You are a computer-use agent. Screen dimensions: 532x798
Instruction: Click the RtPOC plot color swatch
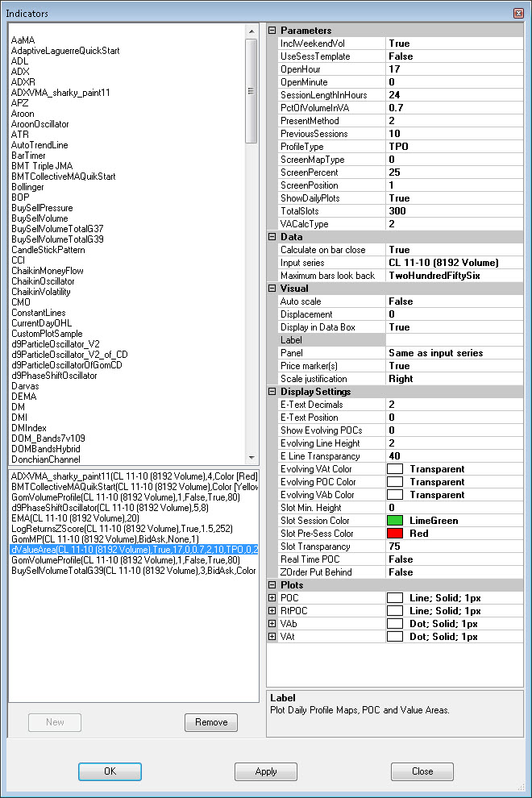[395, 611]
